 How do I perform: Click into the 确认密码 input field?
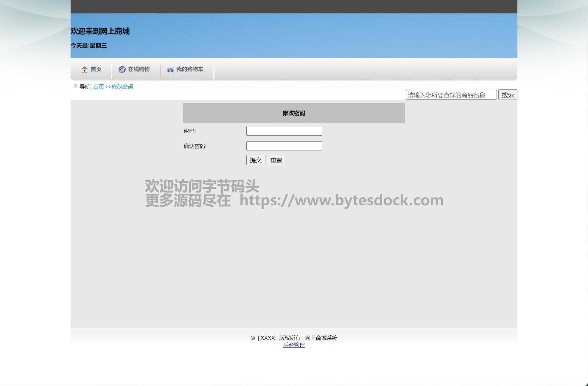284,146
